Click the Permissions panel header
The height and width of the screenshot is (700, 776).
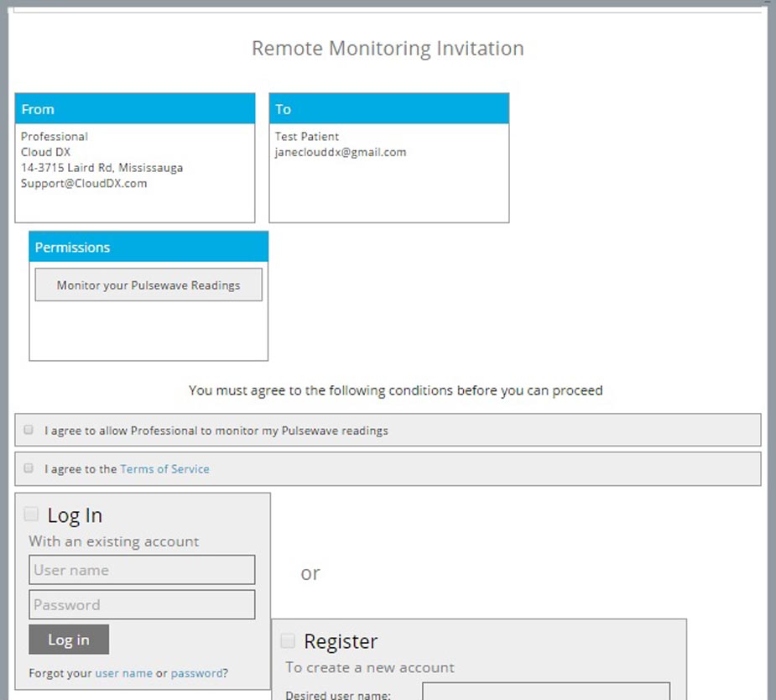click(x=148, y=247)
